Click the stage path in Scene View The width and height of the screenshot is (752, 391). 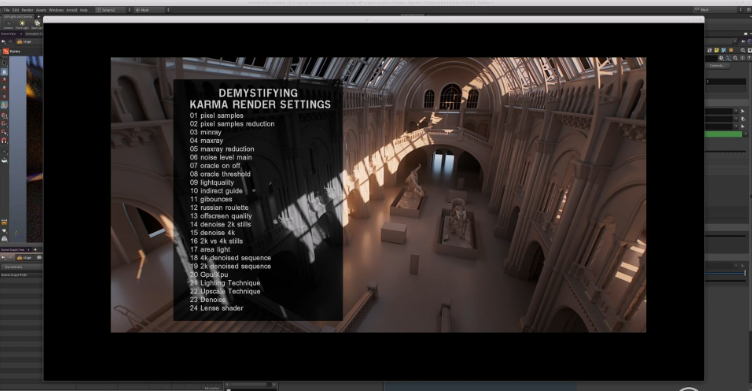29,42
